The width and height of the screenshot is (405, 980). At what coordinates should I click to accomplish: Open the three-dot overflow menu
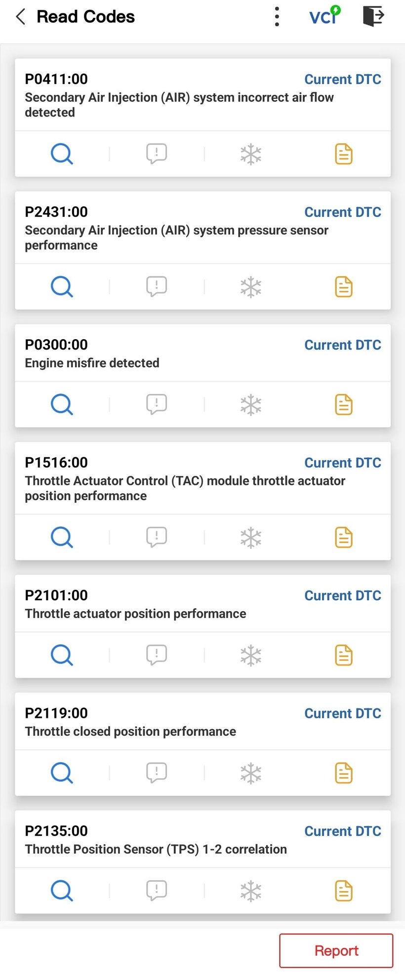277,16
